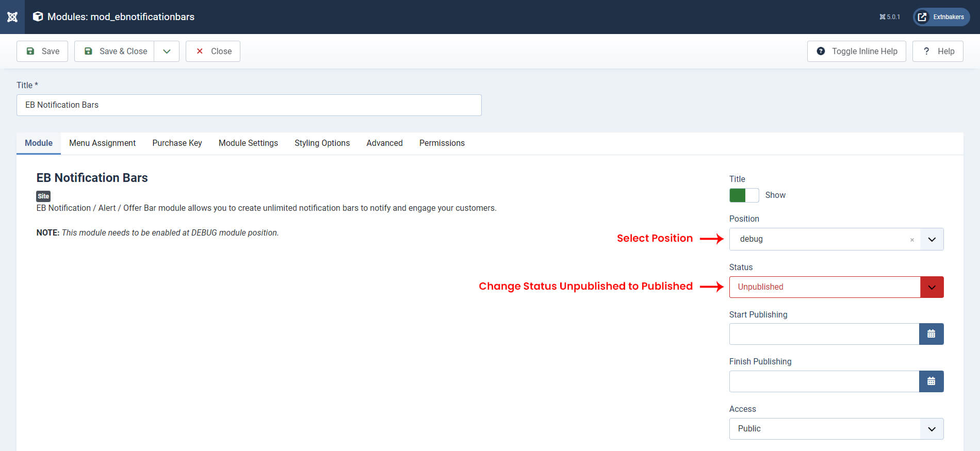Image resolution: width=980 pixels, height=451 pixels.
Task: Open the Unpublished status dropdown
Action: (836, 287)
